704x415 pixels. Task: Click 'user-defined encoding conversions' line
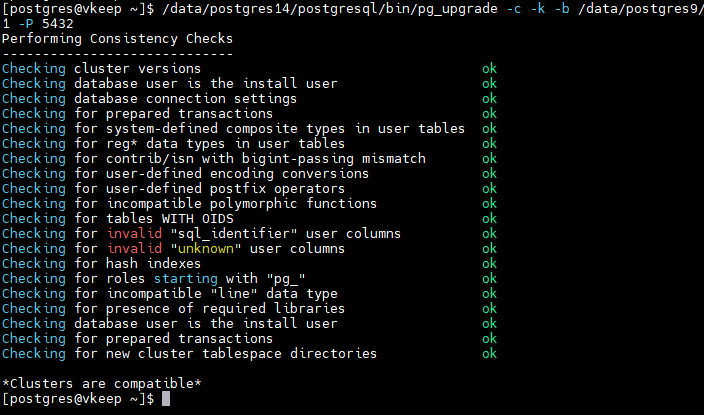click(x=185, y=174)
